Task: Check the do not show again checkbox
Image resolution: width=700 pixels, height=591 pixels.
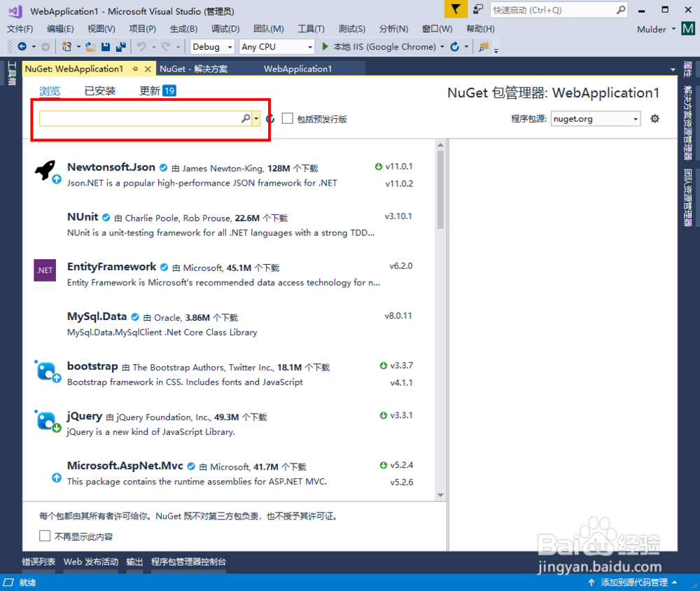Action: (45, 536)
